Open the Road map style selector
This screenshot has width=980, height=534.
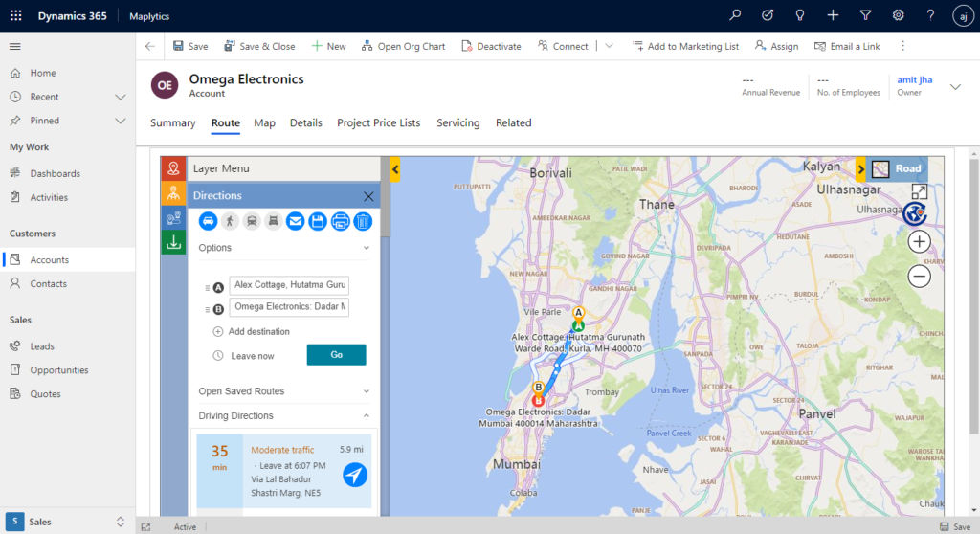(897, 168)
